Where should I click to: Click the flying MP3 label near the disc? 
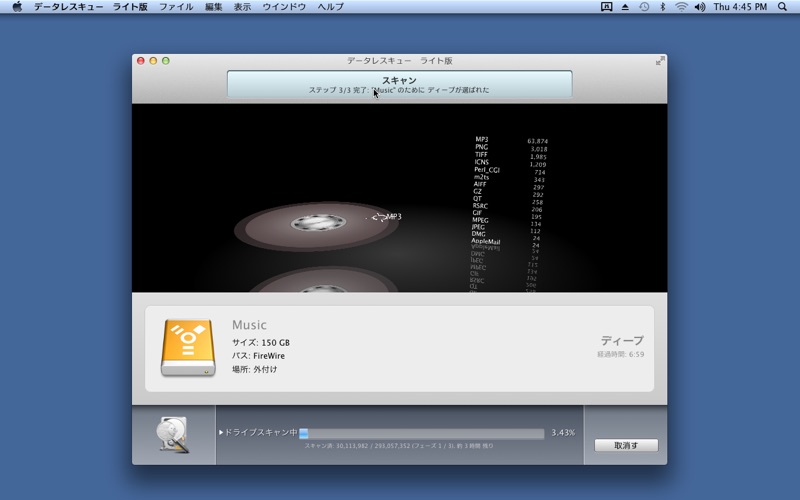[x=394, y=216]
